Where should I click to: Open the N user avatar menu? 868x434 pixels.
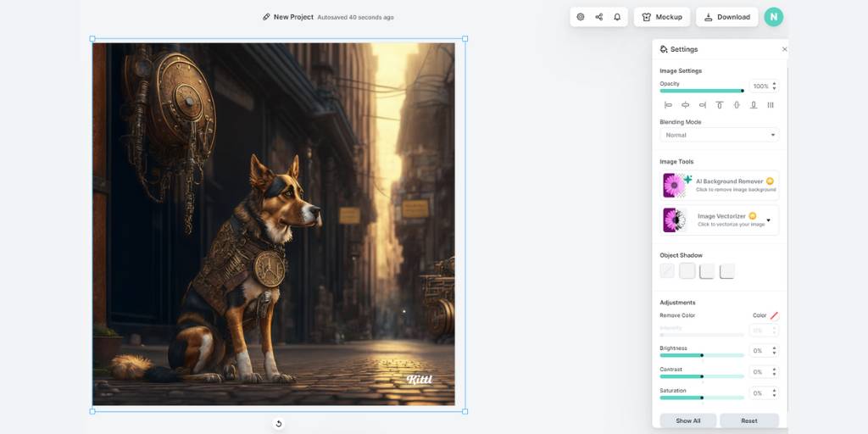[x=774, y=17]
